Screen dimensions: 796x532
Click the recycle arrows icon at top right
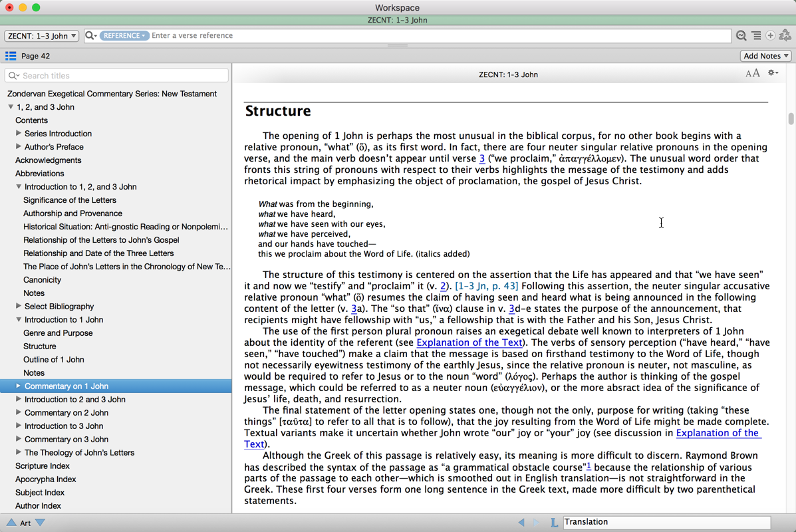[785, 36]
